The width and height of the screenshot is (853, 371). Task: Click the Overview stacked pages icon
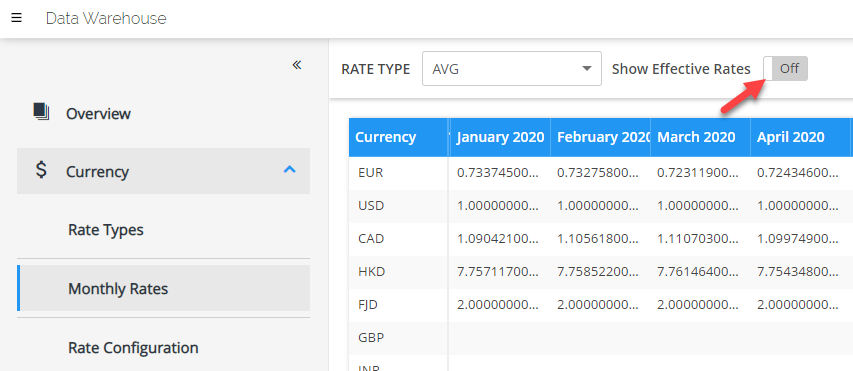[x=41, y=112]
